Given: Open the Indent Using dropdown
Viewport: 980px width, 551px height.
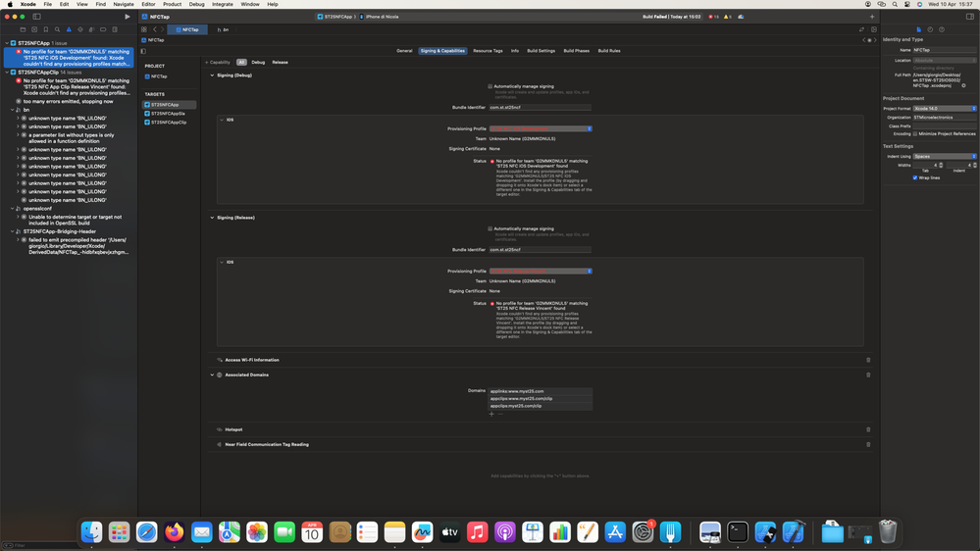Looking at the screenshot, I should click(x=945, y=156).
